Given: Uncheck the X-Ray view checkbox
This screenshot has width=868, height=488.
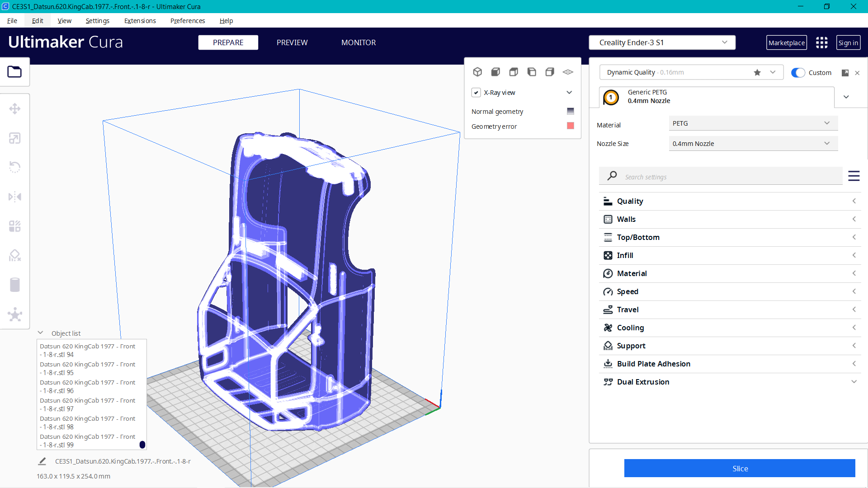Looking at the screenshot, I should click(x=476, y=92).
